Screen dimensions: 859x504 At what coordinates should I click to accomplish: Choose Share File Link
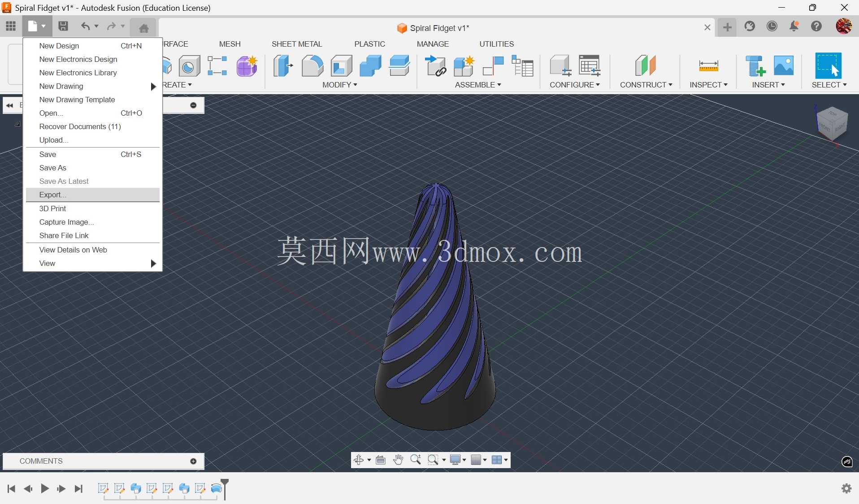pyautogui.click(x=93, y=235)
